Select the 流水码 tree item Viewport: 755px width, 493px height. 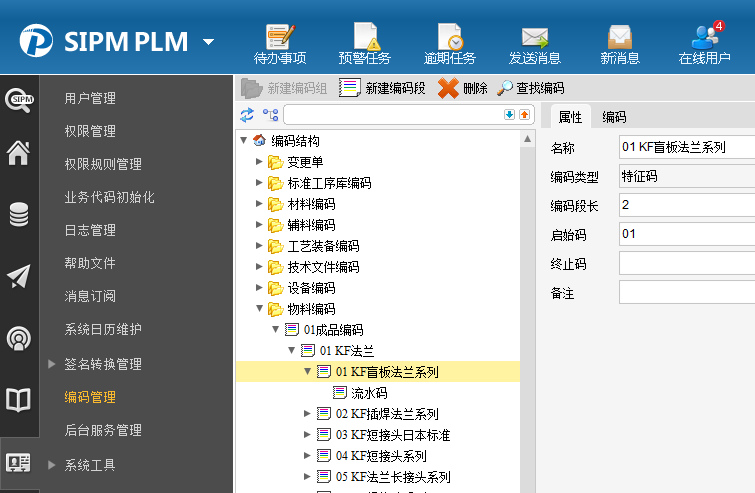pyautogui.click(x=368, y=393)
